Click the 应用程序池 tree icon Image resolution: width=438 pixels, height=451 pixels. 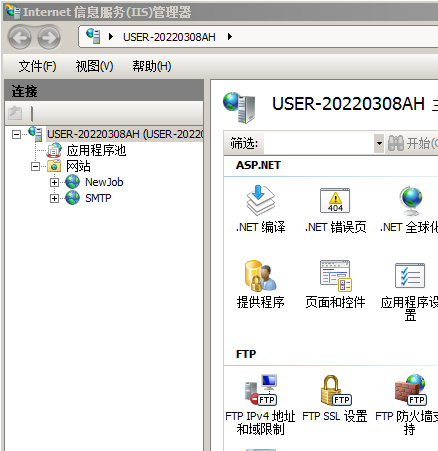(x=54, y=150)
